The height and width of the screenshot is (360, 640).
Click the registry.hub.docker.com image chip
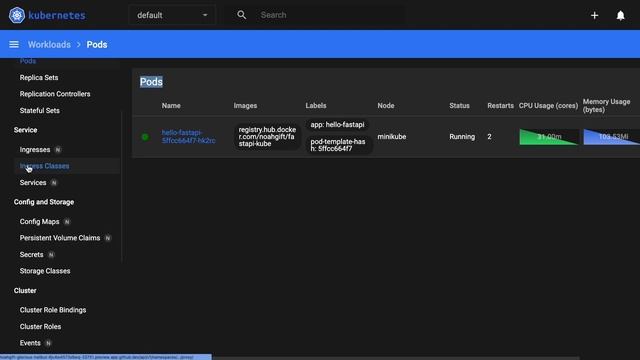tap(267, 137)
